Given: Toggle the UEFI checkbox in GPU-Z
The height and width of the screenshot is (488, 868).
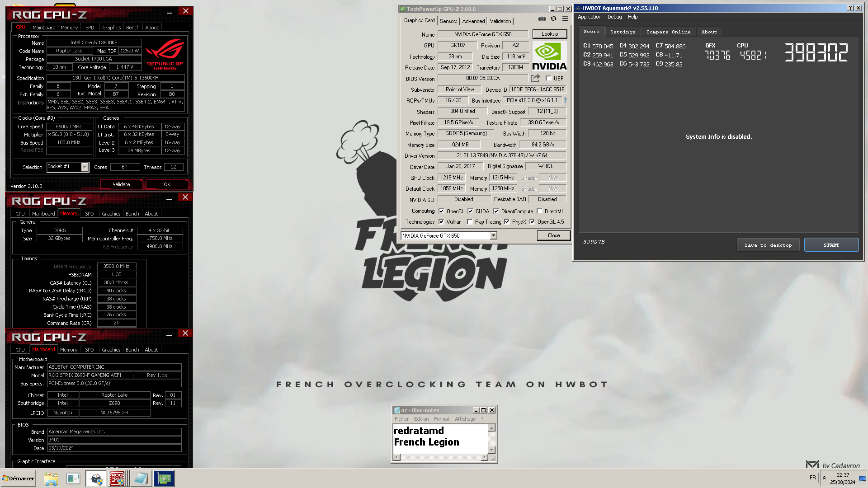Looking at the screenshot, I should tap(548, 79).
